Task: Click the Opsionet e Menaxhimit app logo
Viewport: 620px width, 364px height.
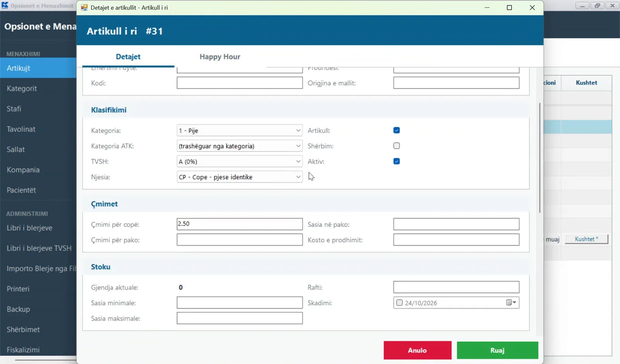Action: (x=5, y=5)
